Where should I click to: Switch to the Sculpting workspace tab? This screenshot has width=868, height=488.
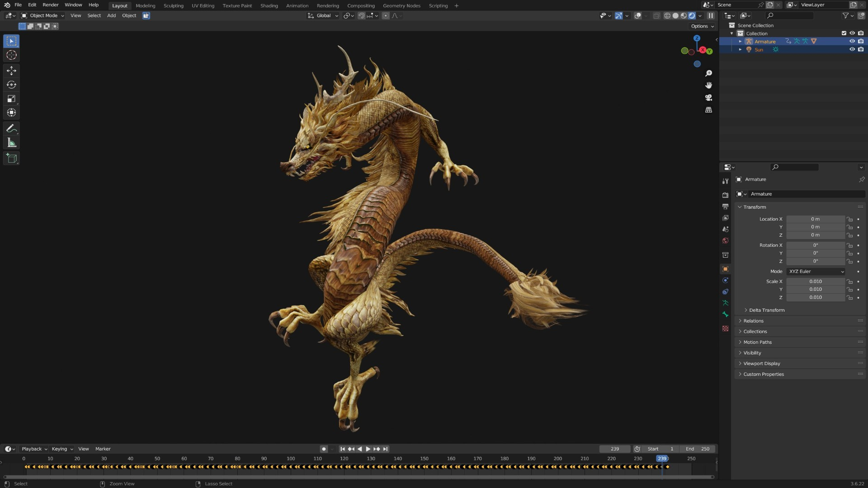pyautogui.click(x=173, y=5)
